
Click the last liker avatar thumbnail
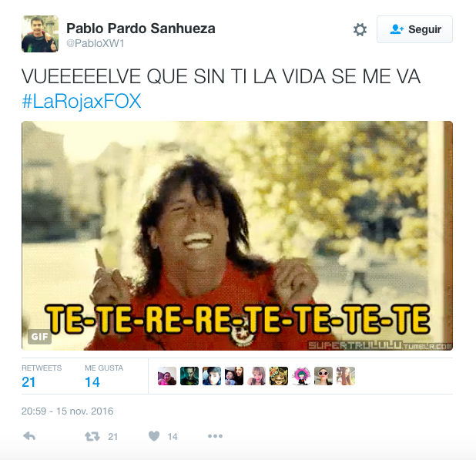coord(346,376)
